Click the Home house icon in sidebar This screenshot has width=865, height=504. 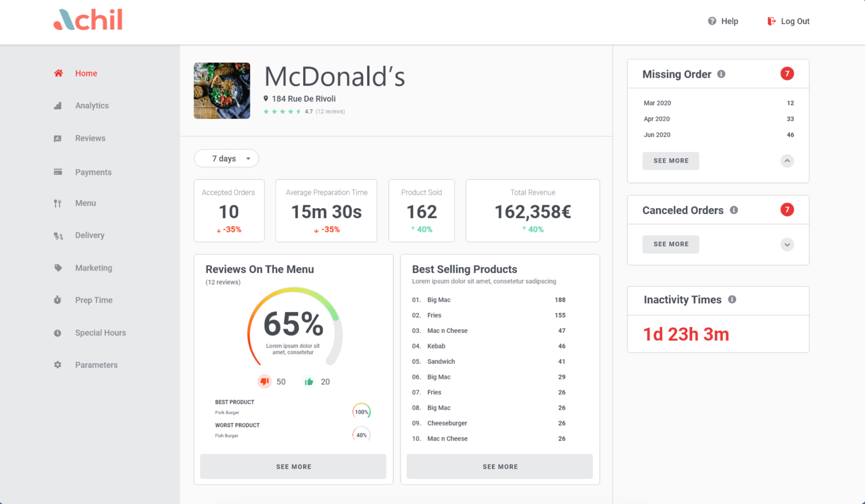point(58,73)
